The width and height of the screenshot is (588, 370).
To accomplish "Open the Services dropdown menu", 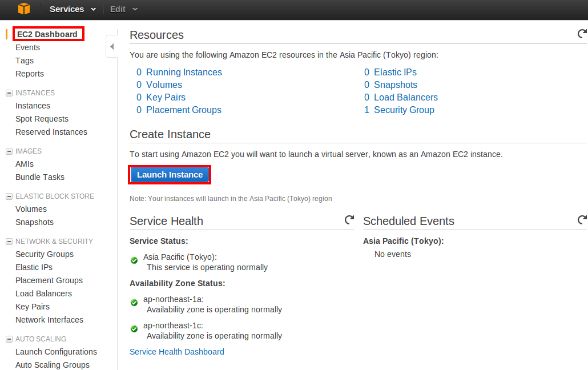I will click(73, 9).
